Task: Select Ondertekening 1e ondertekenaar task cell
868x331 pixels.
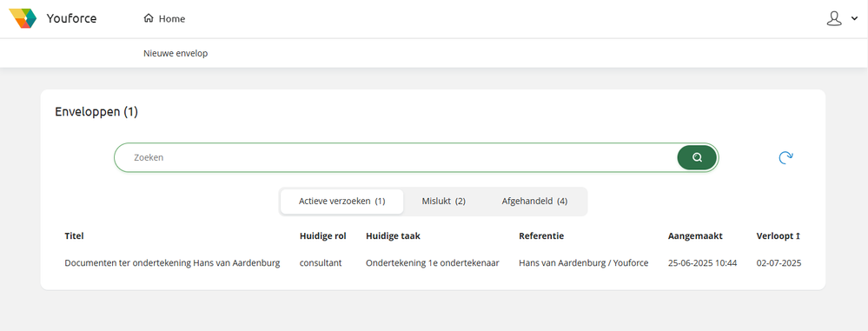Action: (x=433, y=263)
